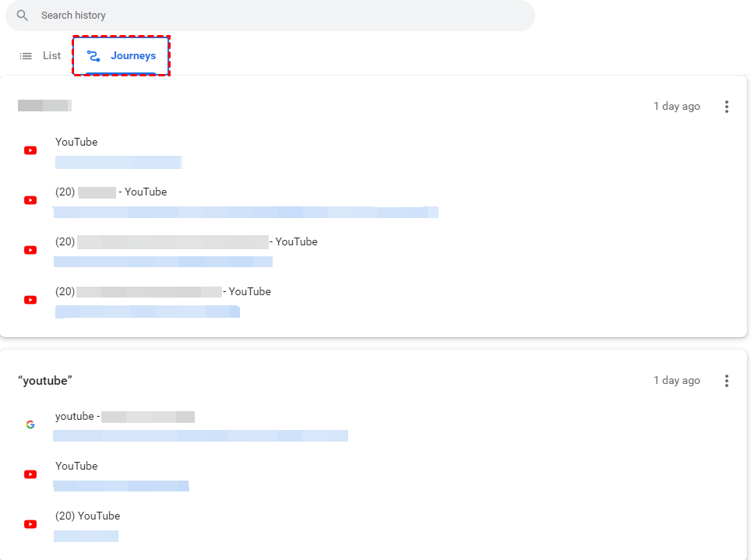Click YouTube icon of fourth entry
751x560 pixels.
[x=30, y=300]
